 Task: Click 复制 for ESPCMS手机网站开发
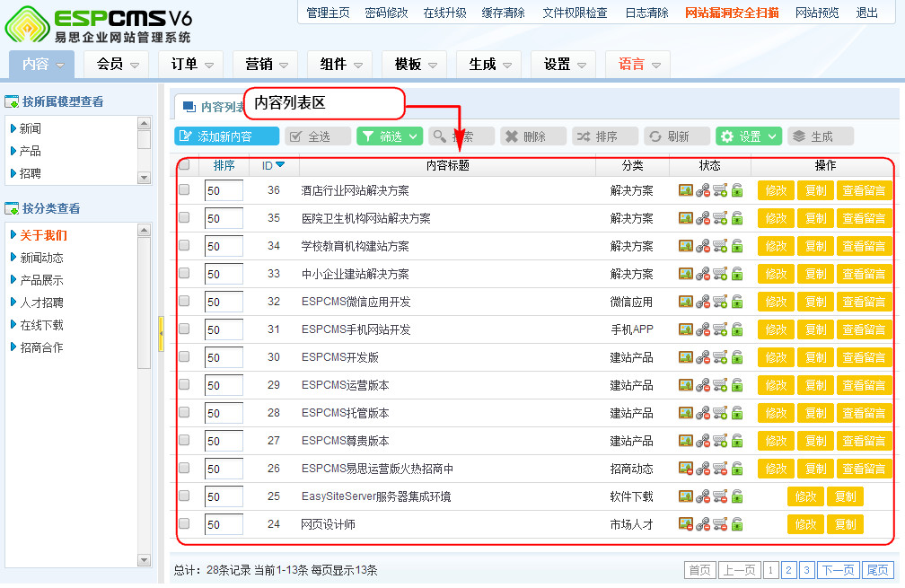[x=815, y=329]
